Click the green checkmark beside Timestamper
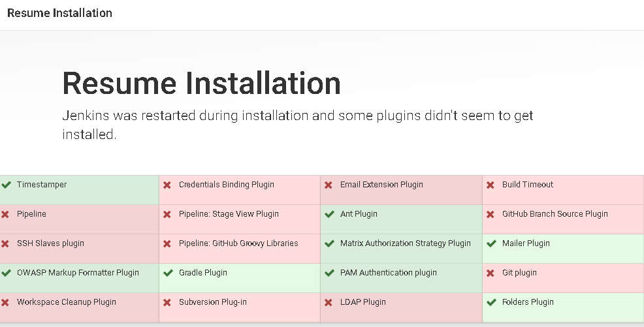This screenshot has width=644, height=327. [x=6, y=185]
